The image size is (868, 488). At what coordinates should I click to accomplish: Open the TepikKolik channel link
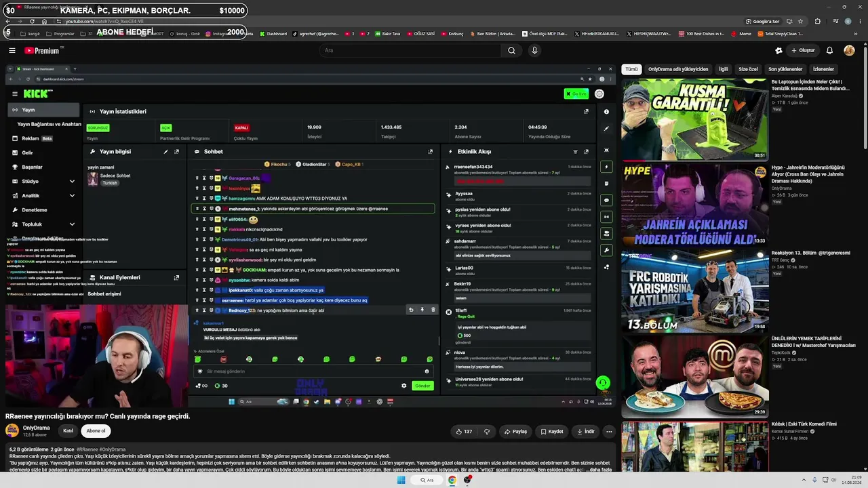tap(781, 352)
